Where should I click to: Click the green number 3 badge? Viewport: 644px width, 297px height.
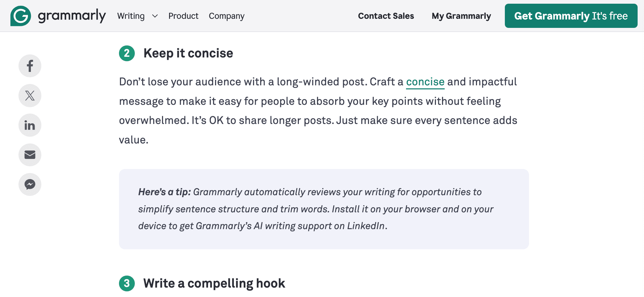pyautogui.click(x=127, y=284)
